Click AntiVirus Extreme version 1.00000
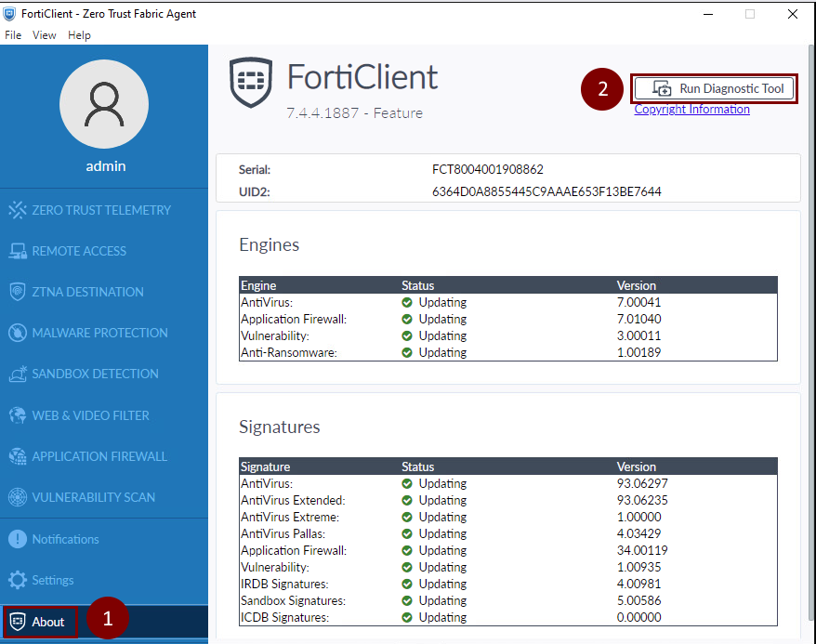 coord(639,517)
